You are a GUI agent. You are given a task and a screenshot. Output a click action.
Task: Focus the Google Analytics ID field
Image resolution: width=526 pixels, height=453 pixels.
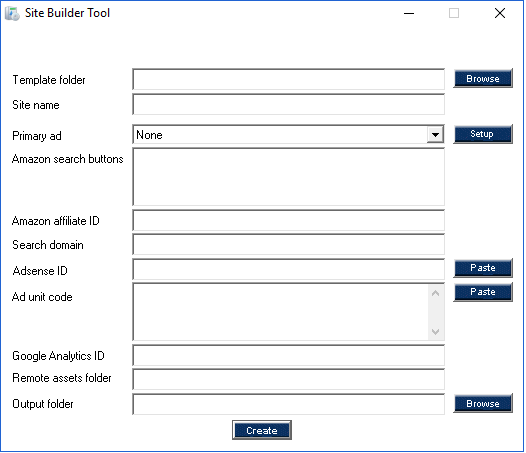(x=288, y=355)
